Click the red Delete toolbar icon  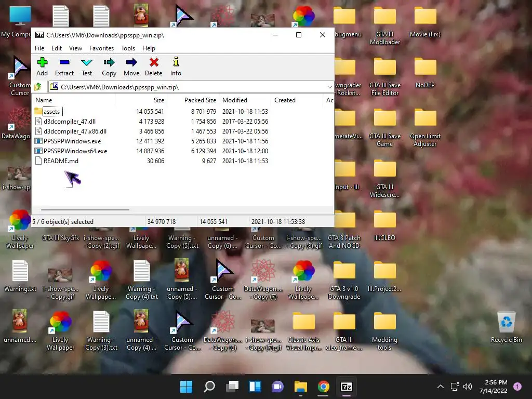coord(154,66)
